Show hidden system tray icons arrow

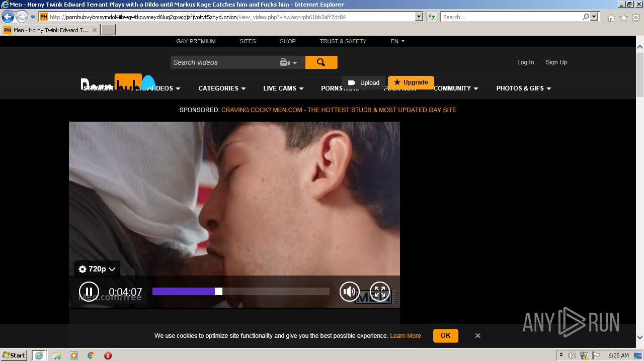tap(561, 355)
